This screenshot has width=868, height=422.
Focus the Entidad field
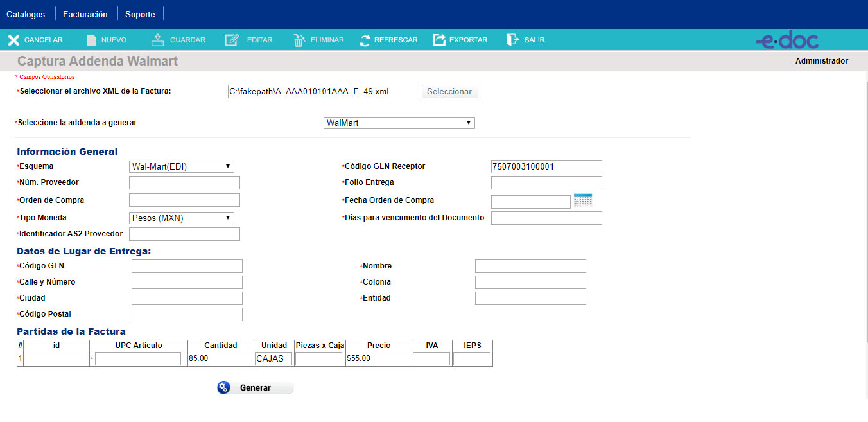[x=530, y=298]
